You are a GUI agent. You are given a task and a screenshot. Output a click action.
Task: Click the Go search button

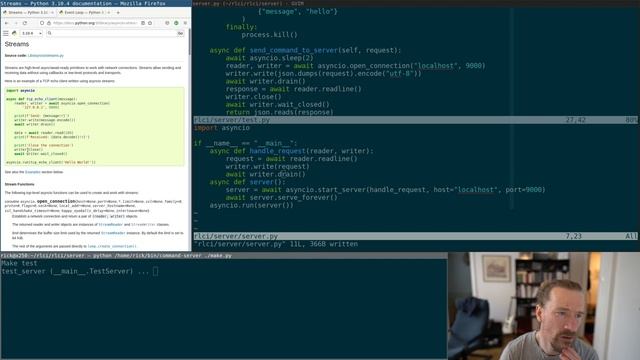180,33
